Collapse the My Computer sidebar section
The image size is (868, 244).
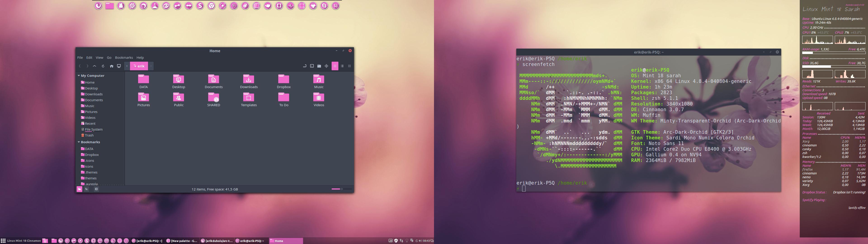78,75
